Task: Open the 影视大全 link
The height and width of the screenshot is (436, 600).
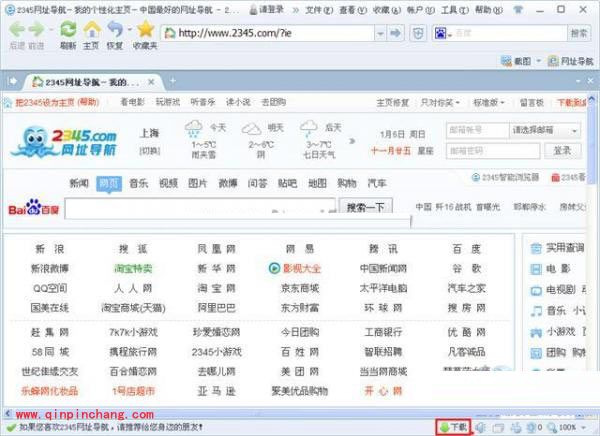Action: [302, 269]
